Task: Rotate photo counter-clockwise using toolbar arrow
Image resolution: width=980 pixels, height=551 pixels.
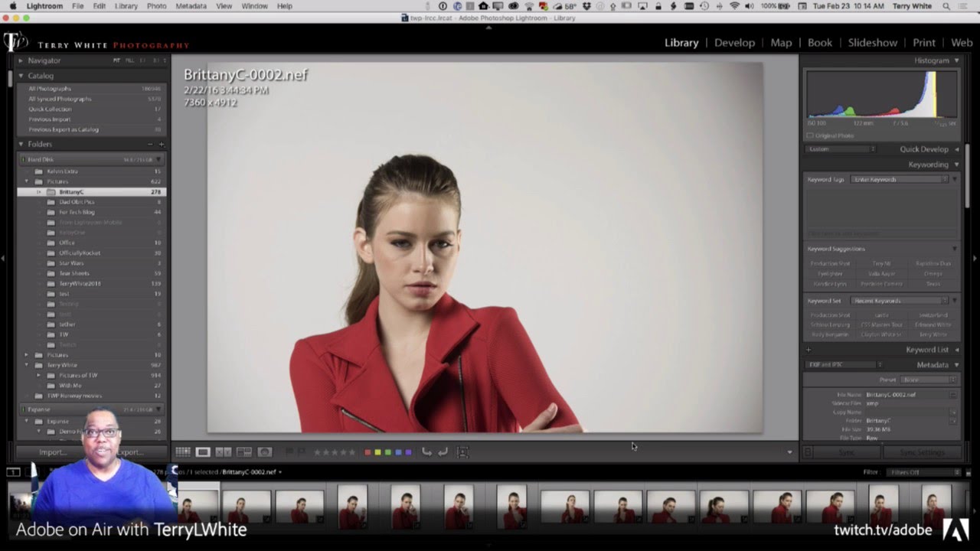Action: (x=427, y=452)
